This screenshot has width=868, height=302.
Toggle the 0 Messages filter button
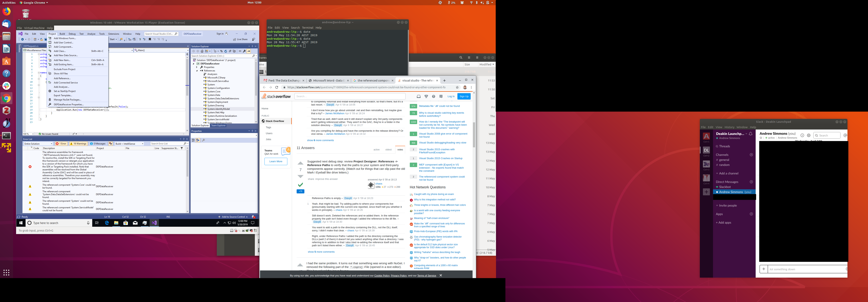[x=98, y=144]
